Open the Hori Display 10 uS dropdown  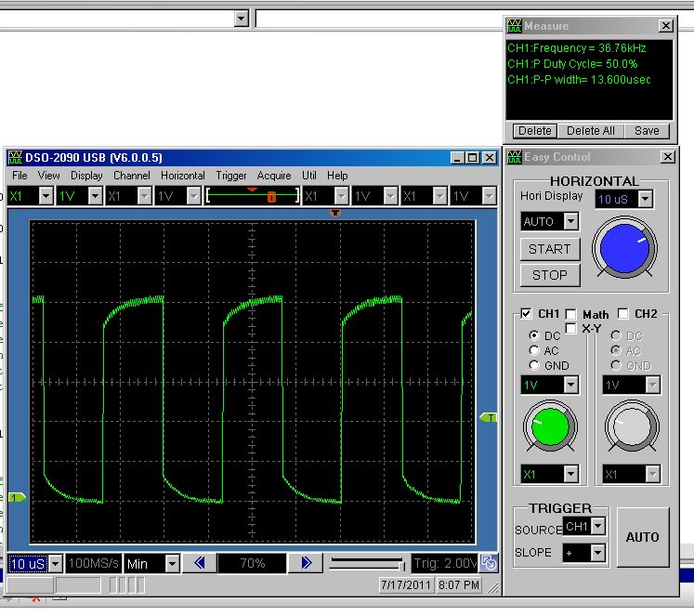click(x=646, y=199)
